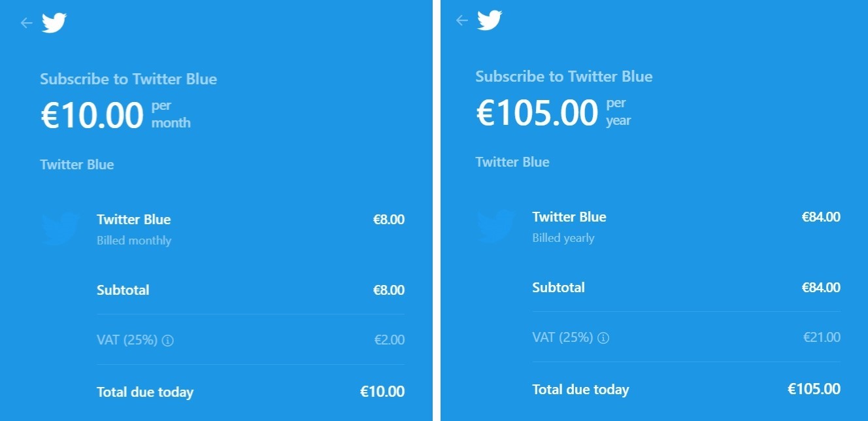
Task: Click the €2.00 VAT amount
Action: (x=390, y=340)
